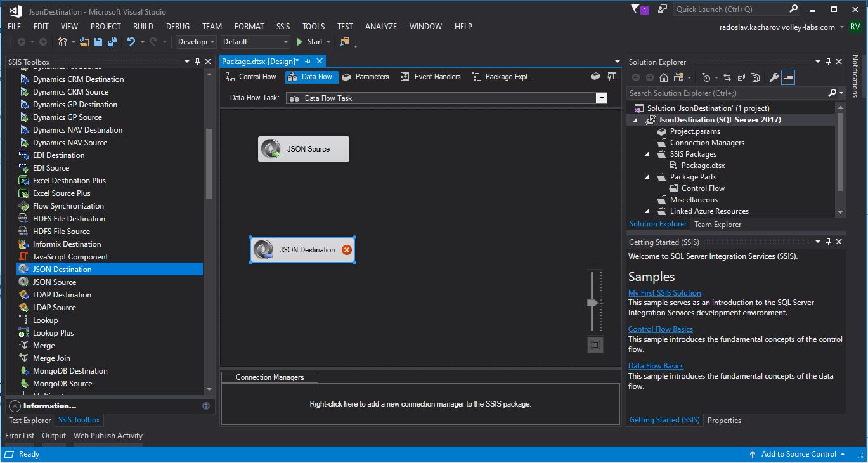Collapse the JsonDestination project node
Screen dimensions: 868x463
point(636,120)
